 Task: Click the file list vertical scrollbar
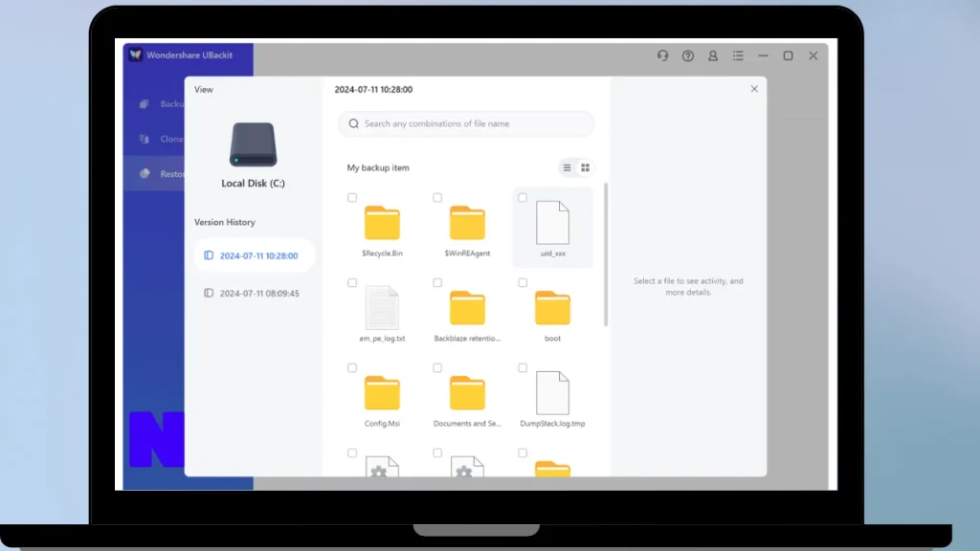tap(606, 254)
